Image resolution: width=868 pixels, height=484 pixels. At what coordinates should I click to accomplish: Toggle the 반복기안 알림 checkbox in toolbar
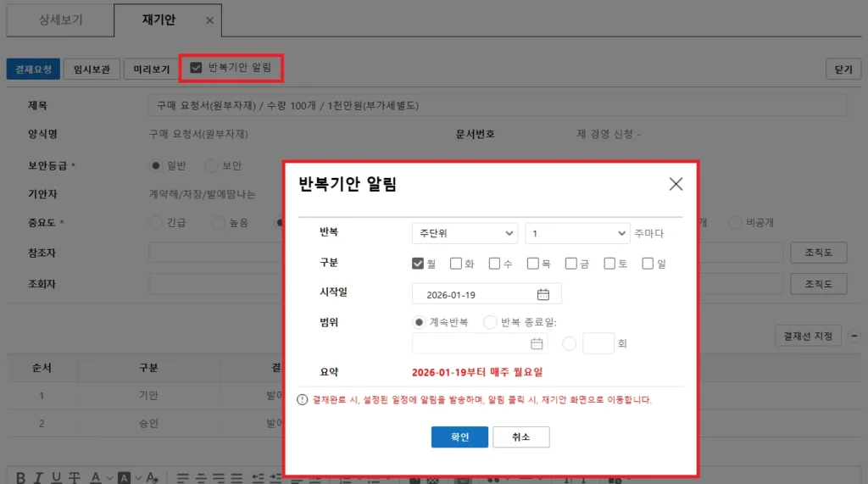tap(196, 68)
